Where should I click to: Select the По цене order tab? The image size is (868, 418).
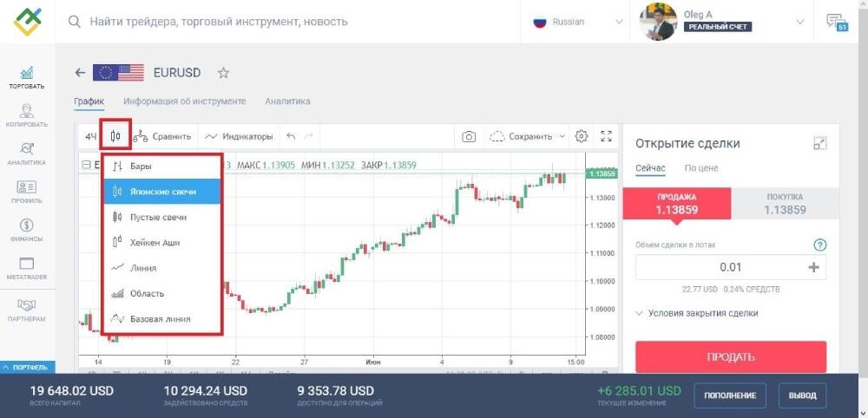coord(700,168)
